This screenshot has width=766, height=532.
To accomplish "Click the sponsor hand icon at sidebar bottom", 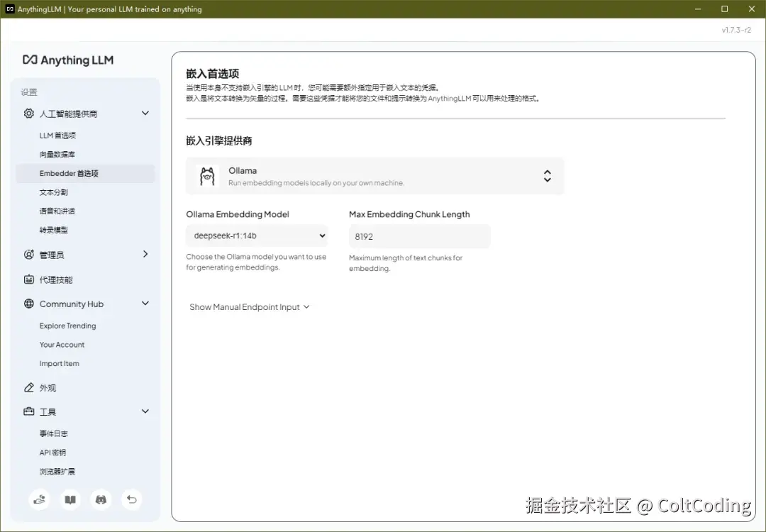I will click(40, 499).
